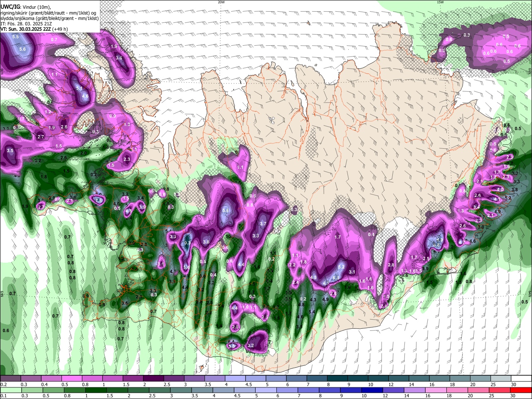The width and height of the screenshot is (532, 399).
Task: Select the pale grey swatch at 25 in snow legend
Action: [501, 379]
